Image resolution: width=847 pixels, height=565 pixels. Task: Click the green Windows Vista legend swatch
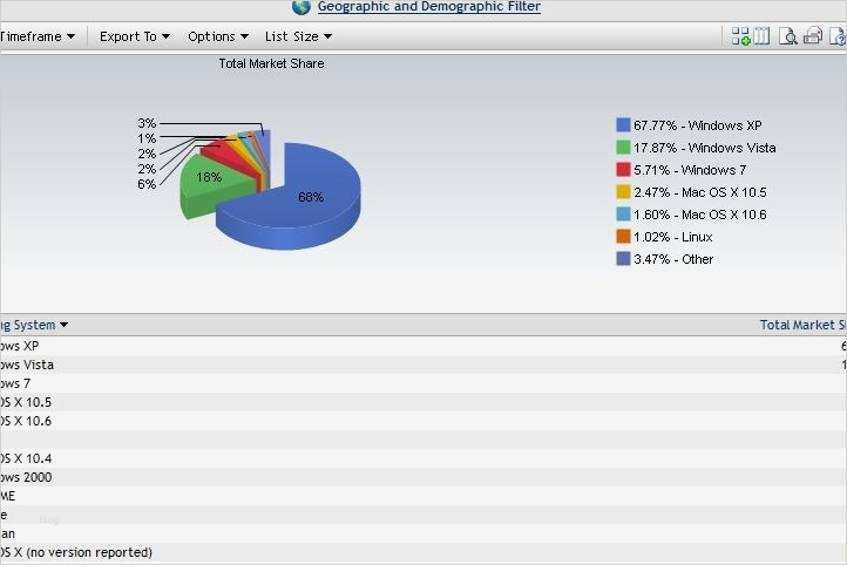(623, 147)
